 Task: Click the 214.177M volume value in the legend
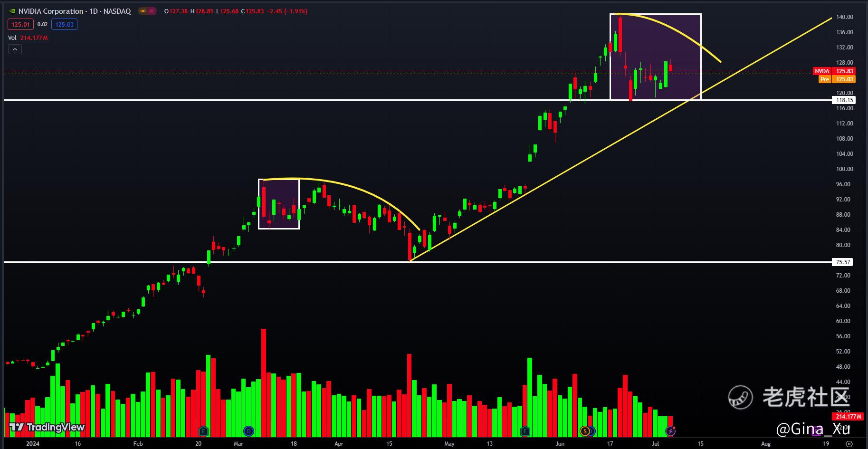[x=34, y=38]
